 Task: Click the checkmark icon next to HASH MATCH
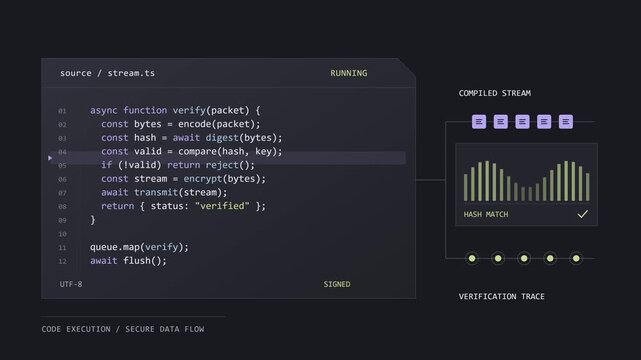pyautogui.click(x=583, y=214)
